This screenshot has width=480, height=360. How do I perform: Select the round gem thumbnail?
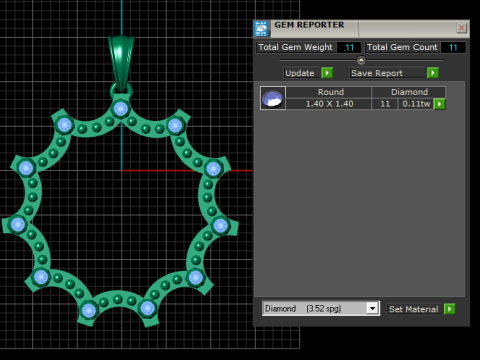tap(273, 98)
